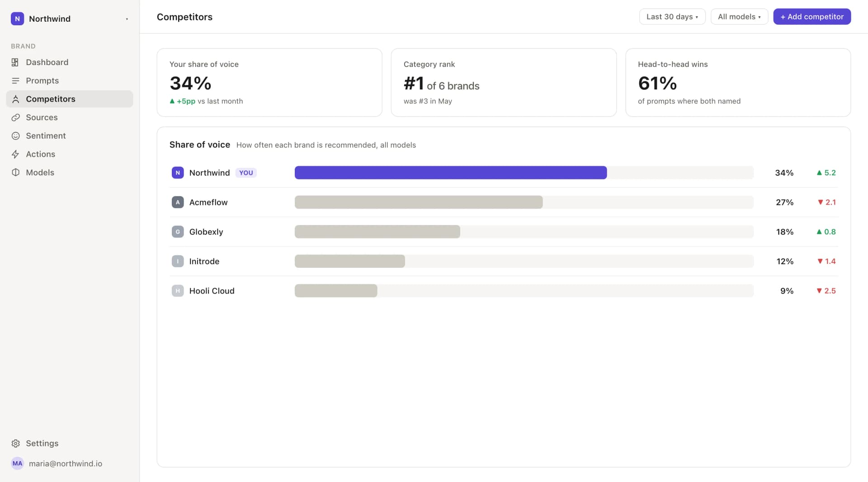Click the Models icon in sidebar

15,173
